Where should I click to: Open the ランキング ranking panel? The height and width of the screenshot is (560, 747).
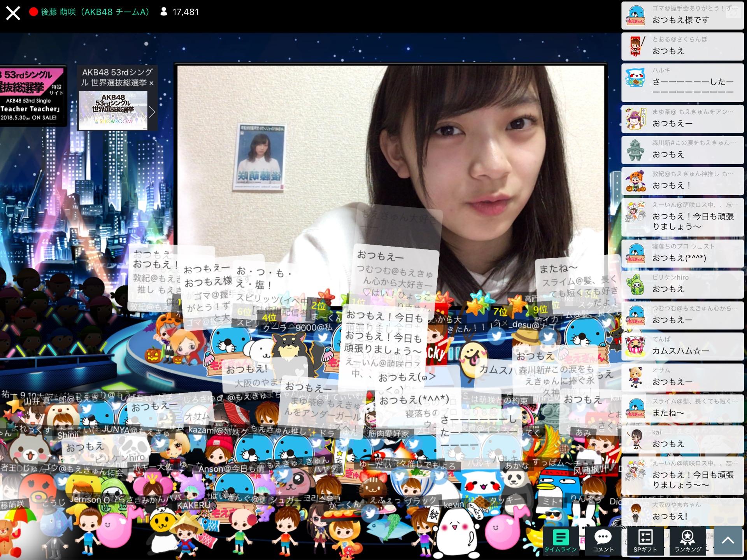click(687, 541)
